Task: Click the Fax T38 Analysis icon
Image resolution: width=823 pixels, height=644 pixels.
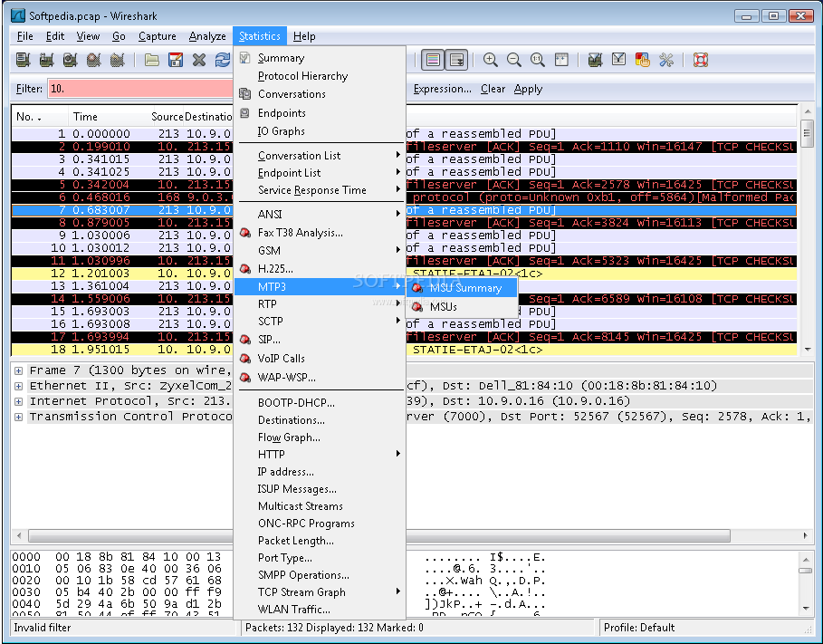Action: [245, 232]
